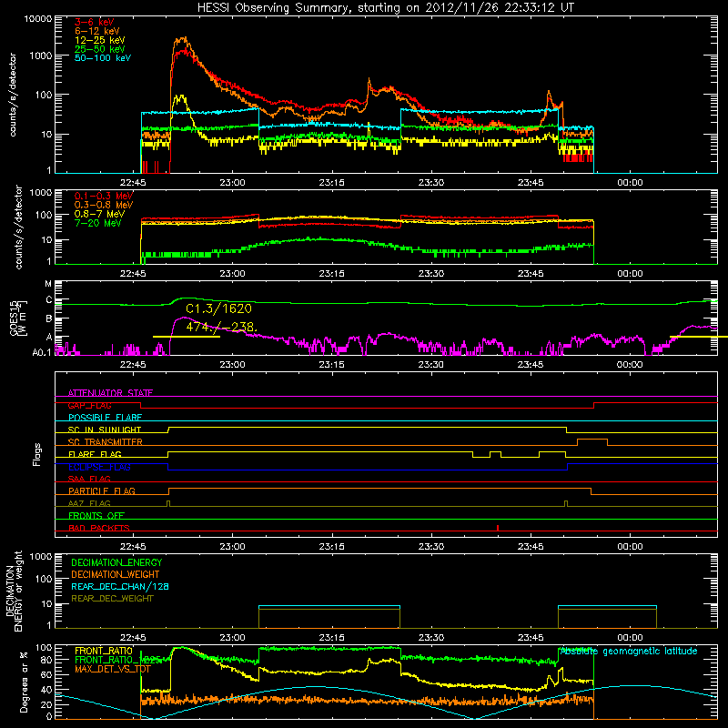Image resolution: width=728 pixels, height=728 pixels.
Task: Select the PARTICLE_FLAG label
Action: click(x=102, y=490)
